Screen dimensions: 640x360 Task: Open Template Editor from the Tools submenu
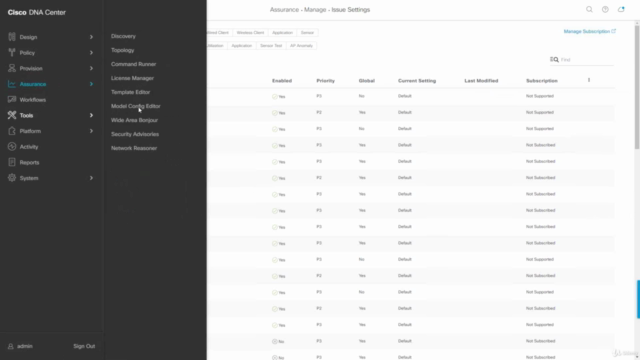131,92
